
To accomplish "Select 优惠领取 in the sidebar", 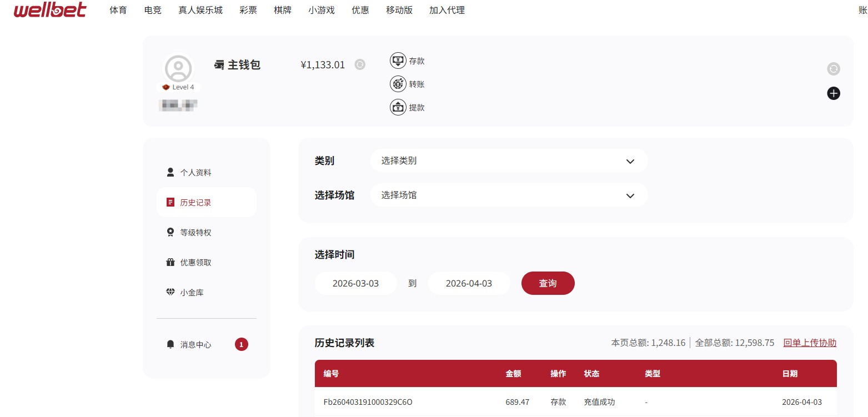I will (x=195, y=262).
